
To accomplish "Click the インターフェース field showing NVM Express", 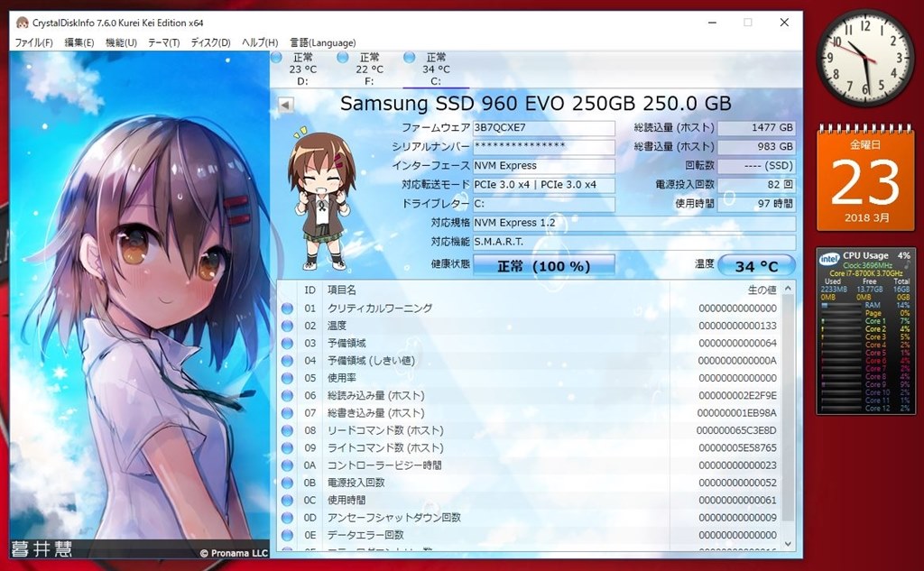I will pyautogui.click(x=543, y=166).
